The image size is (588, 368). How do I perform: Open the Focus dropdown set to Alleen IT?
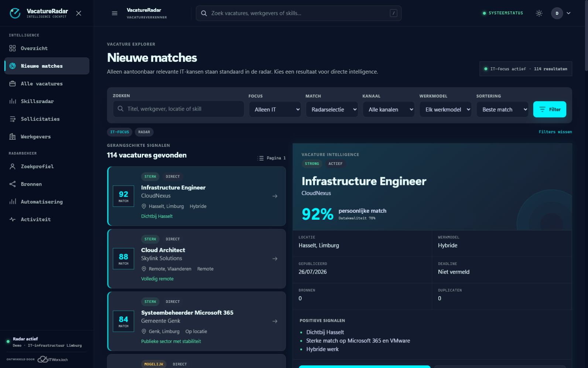(x=275, y=109)
